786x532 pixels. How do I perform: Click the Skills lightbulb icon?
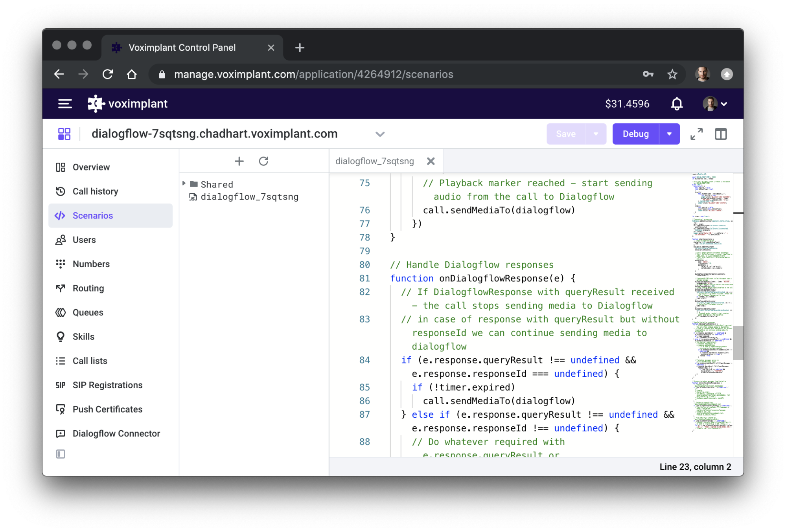click(60, 337)
